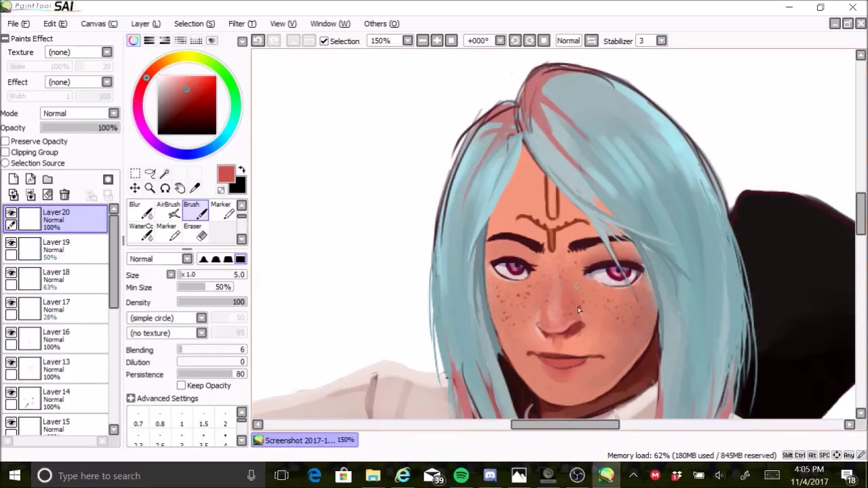Click the red foreground color swatch
The image size is (868, 488).
click(x=226, y=174)
